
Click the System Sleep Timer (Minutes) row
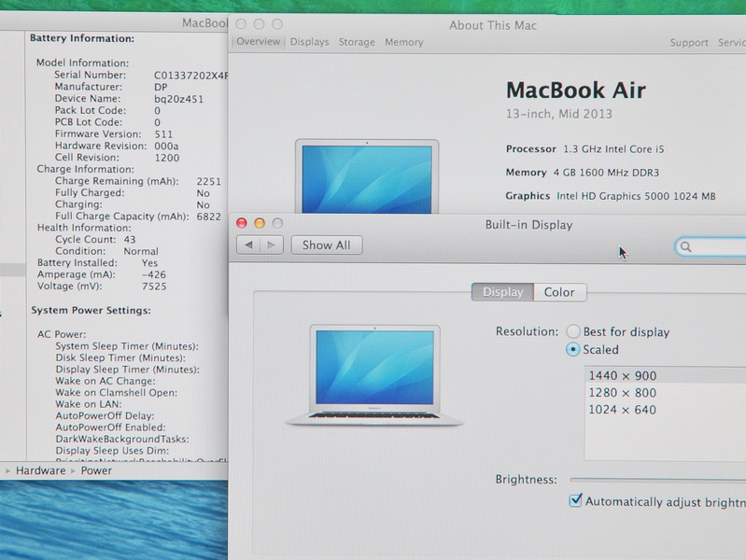pyautogui.click(x=127, y=346)
